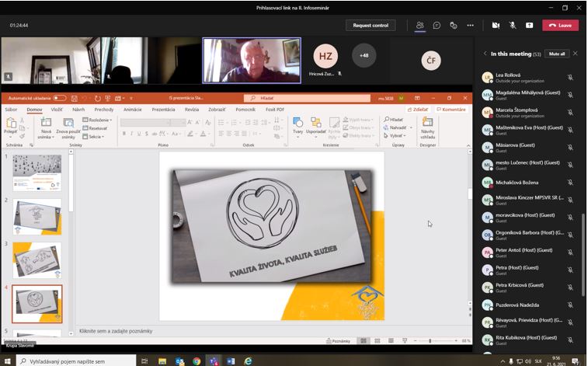
Task: Open the Usporiadať arrange dropdown
Action: (x=315, y=127)
